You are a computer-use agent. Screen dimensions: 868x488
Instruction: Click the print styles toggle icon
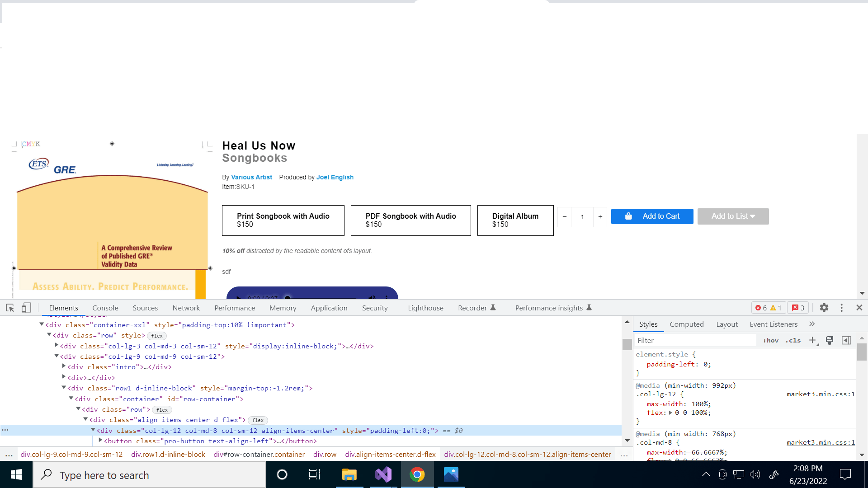(829, 340)
